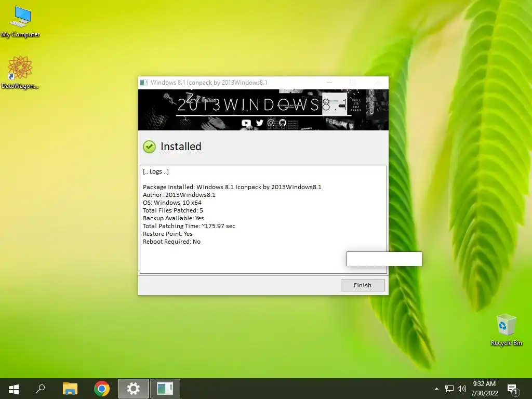Click the green Installed checkmark icon
Viewport: 532px width, 399px height.
click(x=149, y=147)
